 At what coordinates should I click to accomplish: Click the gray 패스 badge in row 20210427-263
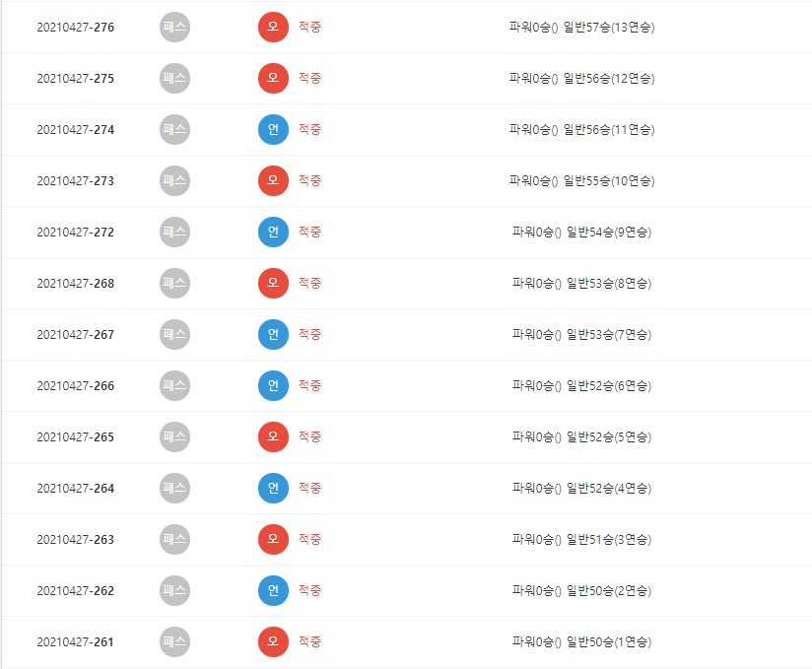click(174, 540)
